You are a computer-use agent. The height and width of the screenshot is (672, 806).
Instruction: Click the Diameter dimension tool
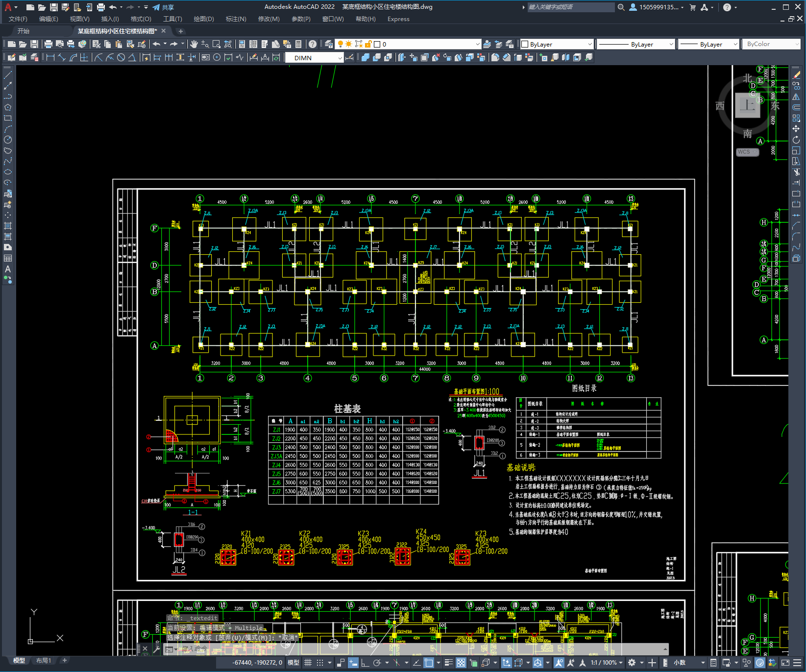(x=121, y=57)
